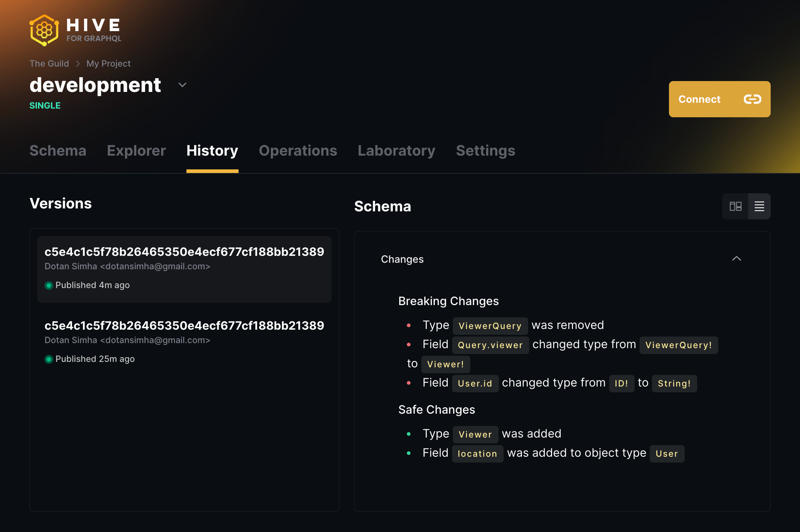The image size is (800, 532).
Task: Click the location field badge
Action: [477, 453]
